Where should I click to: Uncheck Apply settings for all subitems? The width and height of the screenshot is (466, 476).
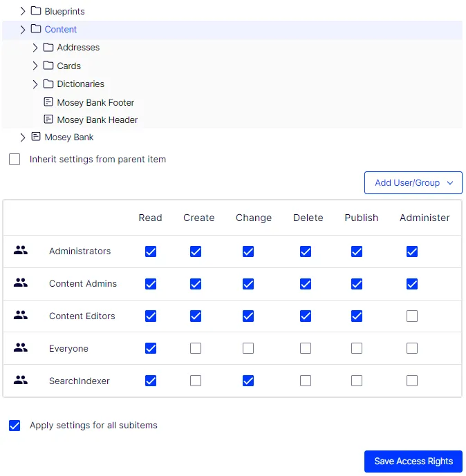point(15,426)
